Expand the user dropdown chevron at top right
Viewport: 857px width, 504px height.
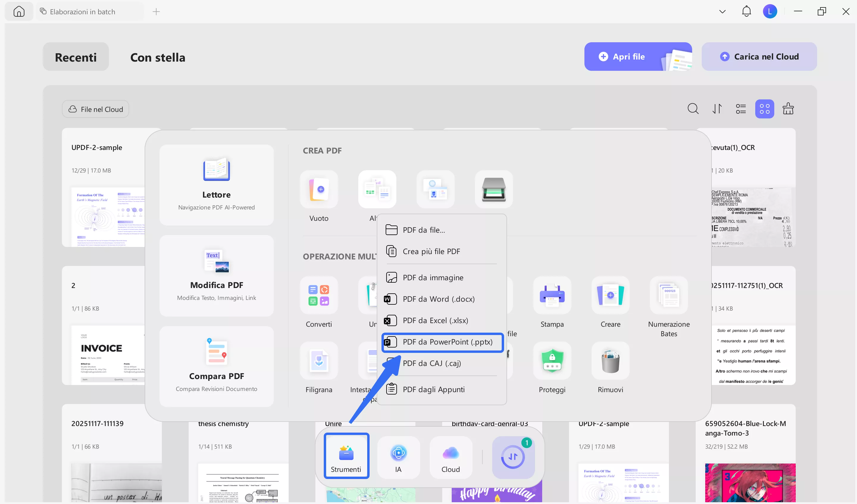(722, 11)
